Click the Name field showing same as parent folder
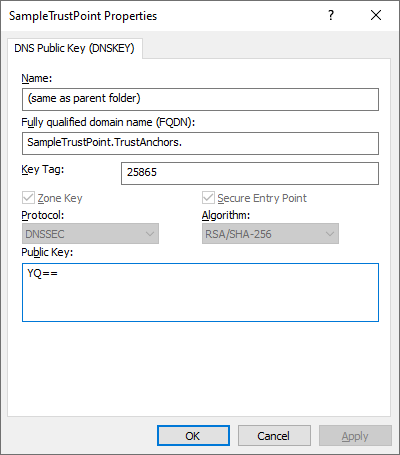 (200, 99)
